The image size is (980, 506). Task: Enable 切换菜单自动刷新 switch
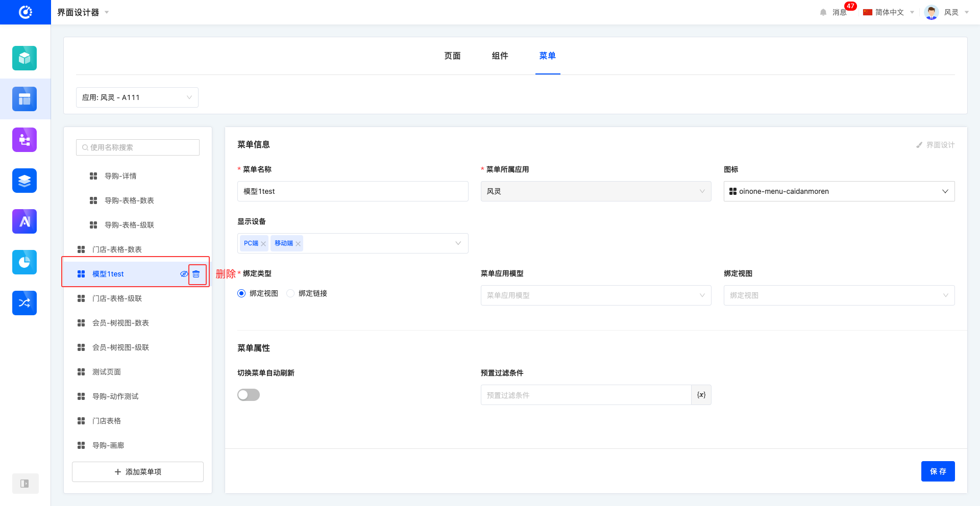pyautogui.click(x=249, y=395)
